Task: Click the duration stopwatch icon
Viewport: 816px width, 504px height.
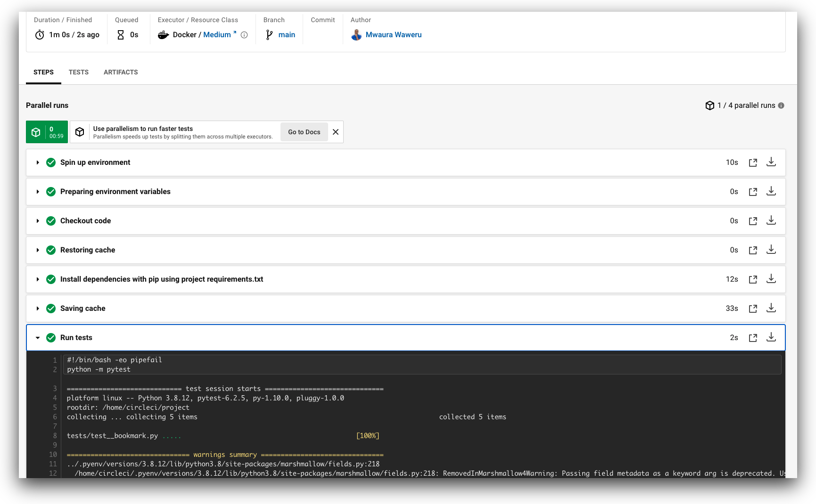Action: pyautogui.click(x=40, y=34)
